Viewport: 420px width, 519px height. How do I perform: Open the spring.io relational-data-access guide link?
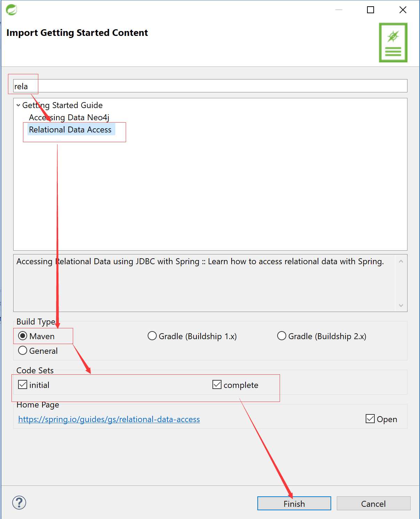[109, 419]
